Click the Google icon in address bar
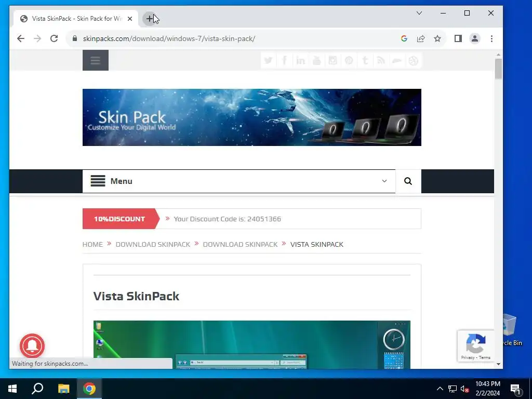Image resolution: width=532 pixels, height=399 pixels. [x=404, y=38]
